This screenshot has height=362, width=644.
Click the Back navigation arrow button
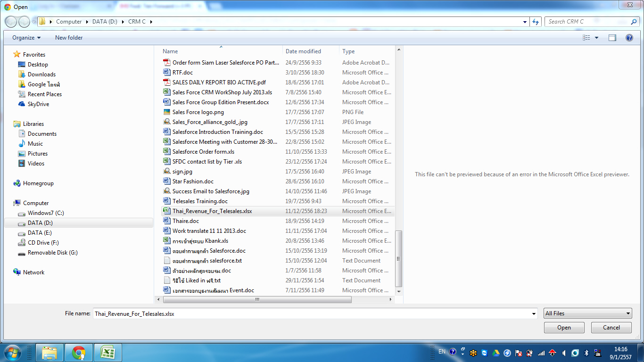11,22
